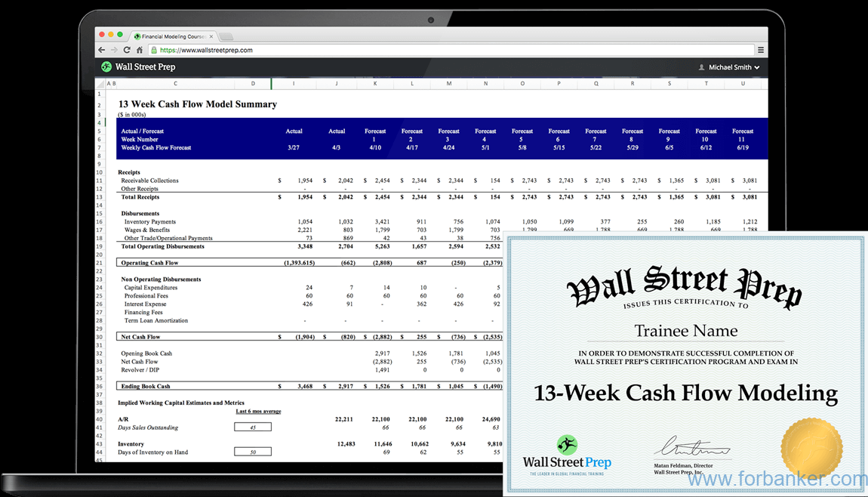Click the browser home icon

pos(140,49)
